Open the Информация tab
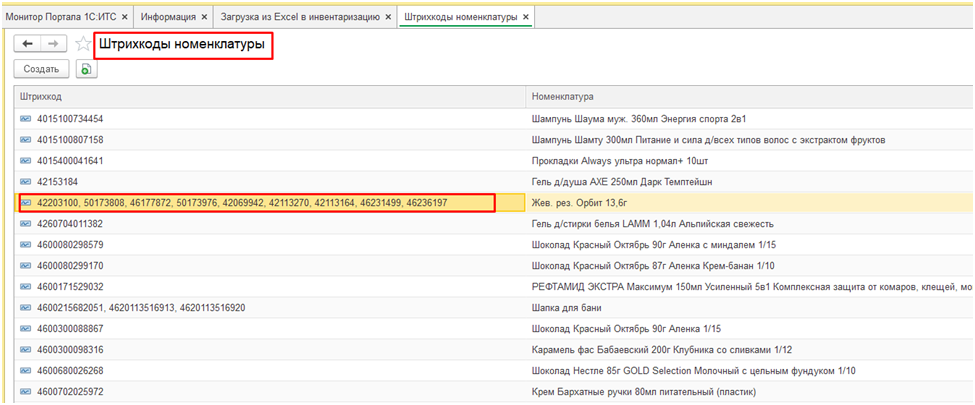Image resolution: width=975 pixels, height=405 pixels. pyautogui.click(x=168, y=17)
